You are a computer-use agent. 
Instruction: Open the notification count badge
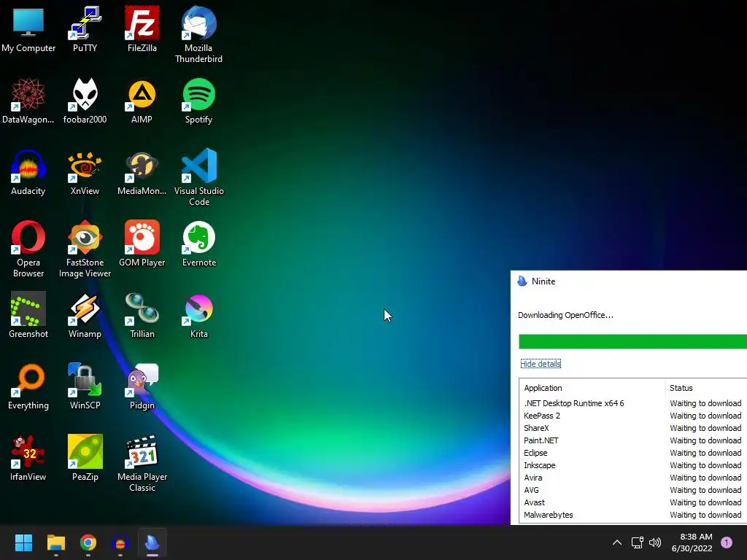tap(727, 542)
